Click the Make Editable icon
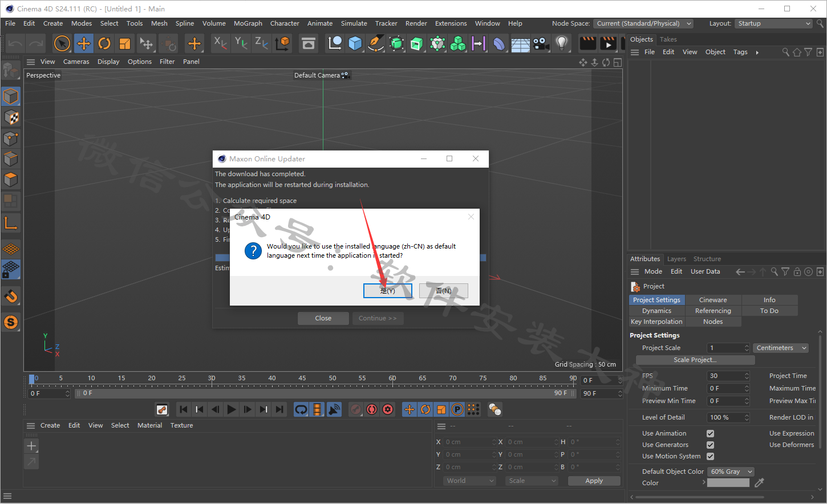The height and width of the screenshot is (504, 827). click(x=11, y=71)
